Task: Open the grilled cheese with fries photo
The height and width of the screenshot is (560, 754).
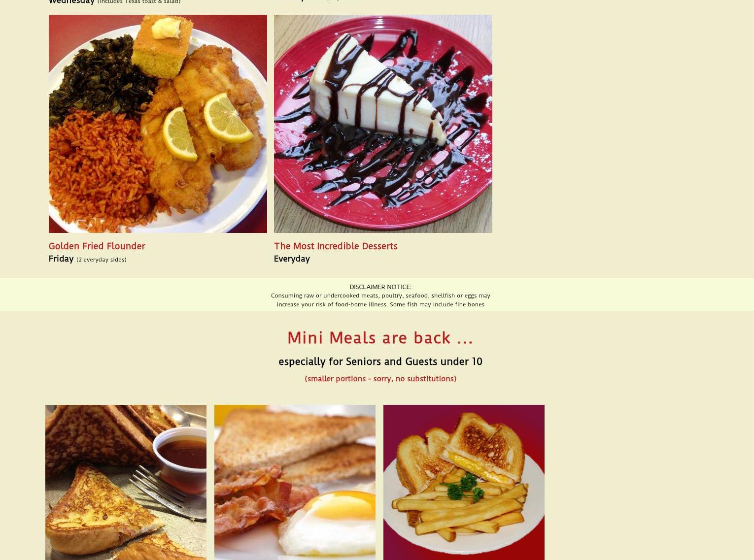Action: pos(464,482)
